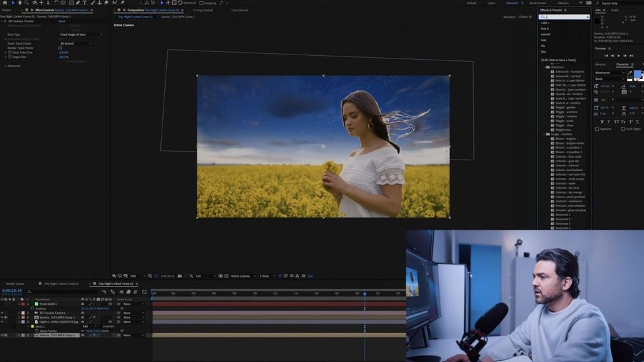Toggle the Snapping checkbox
The width and height of the screenshot is (644, 362).
tap(201, 3)
